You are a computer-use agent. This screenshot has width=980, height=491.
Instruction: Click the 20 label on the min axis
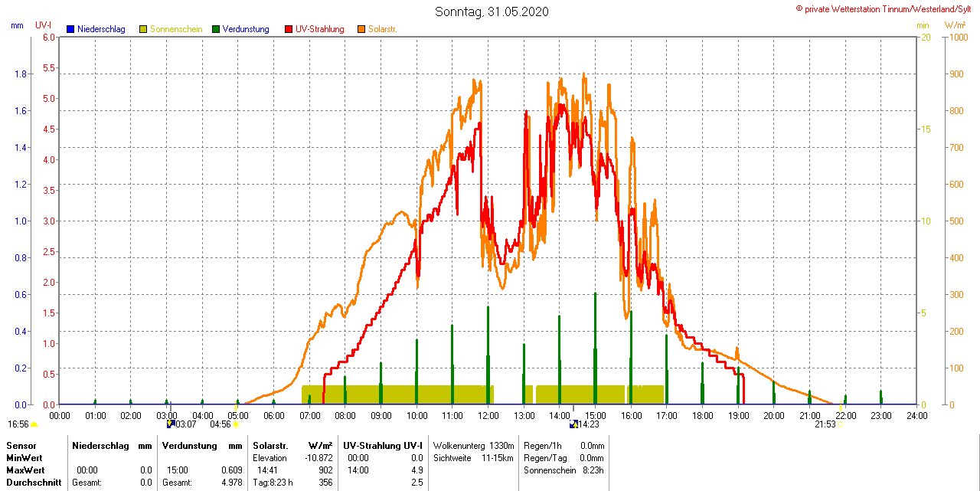click(x=925, y=37)
